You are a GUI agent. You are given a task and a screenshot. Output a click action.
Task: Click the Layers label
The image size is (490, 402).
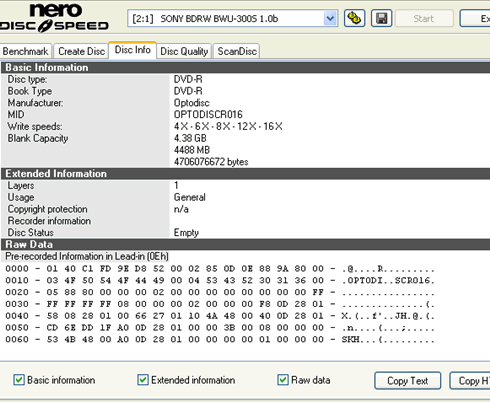coord(21,186)
